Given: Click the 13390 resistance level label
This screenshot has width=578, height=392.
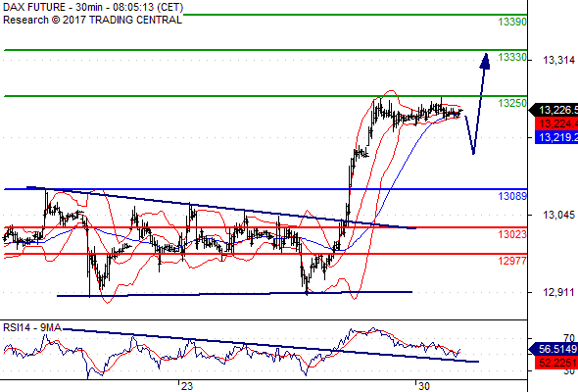Looking at the screenshot, I should [512, 23].
